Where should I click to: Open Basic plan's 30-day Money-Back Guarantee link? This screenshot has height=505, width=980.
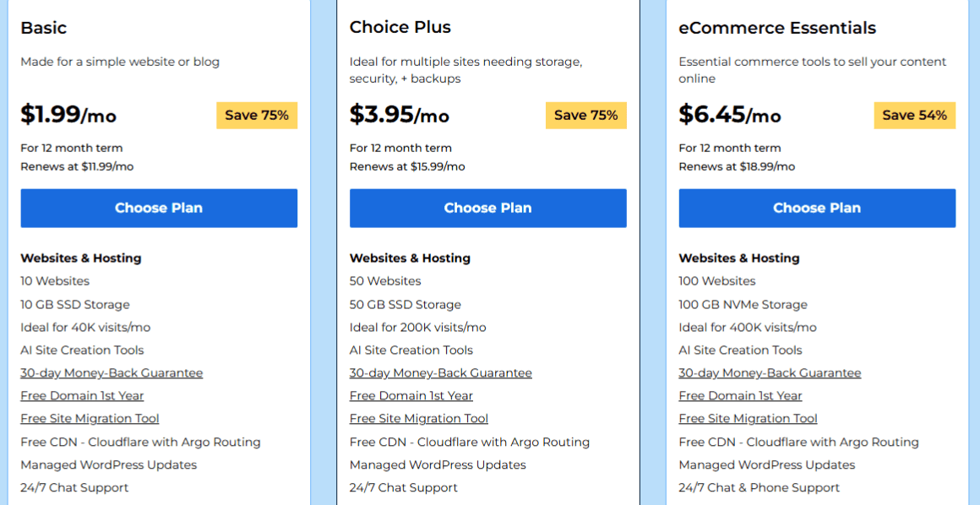tap(112, 373)
